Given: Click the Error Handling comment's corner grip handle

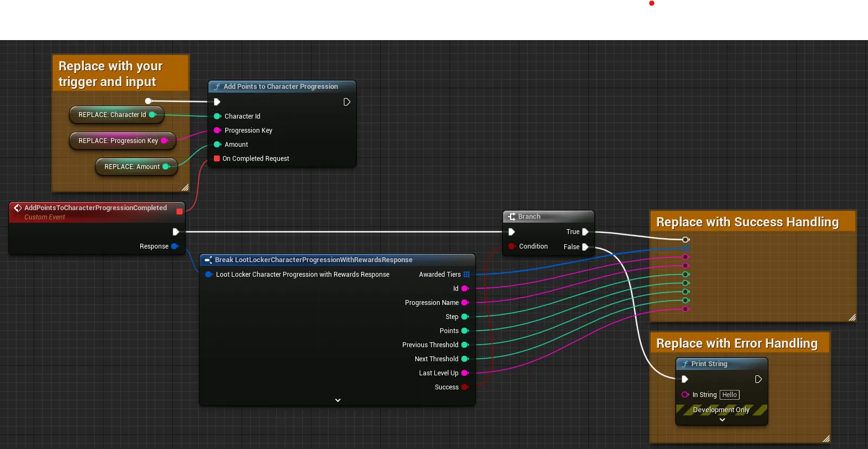Looking at the screenshot, I should tap(826, 439).
